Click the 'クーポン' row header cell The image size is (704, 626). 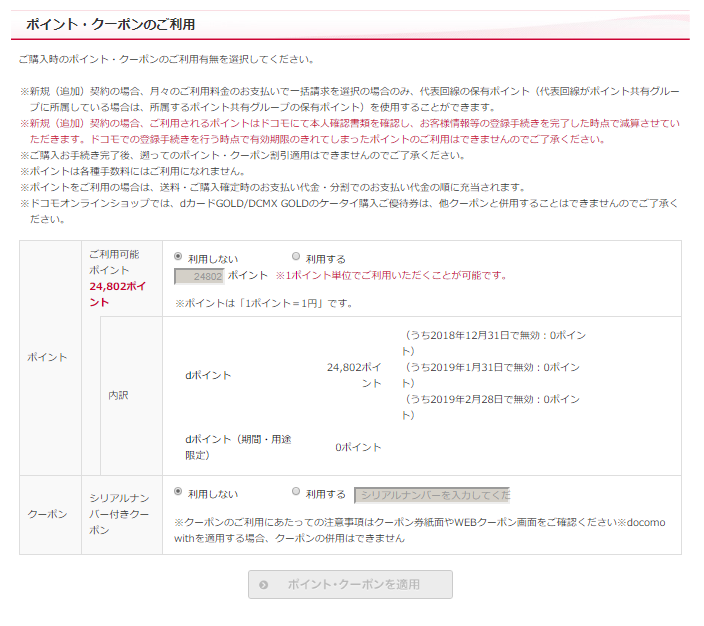pos(49,514)
